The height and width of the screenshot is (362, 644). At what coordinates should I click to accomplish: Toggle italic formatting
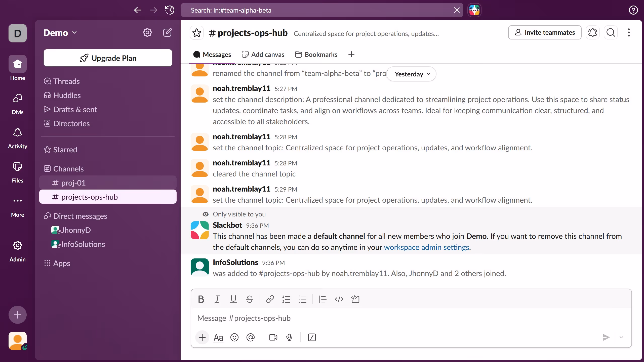pos(217,299)
